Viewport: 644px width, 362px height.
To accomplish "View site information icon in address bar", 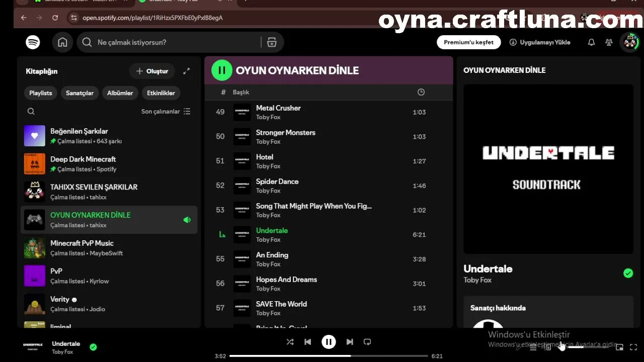I will tap(73, 18).
